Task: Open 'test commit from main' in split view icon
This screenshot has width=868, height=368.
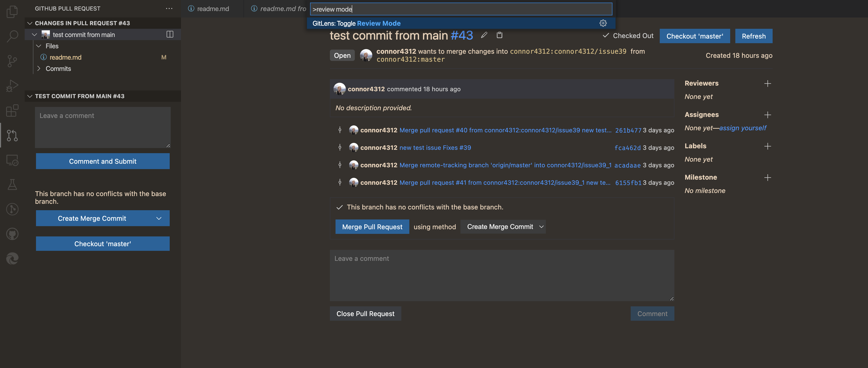Action: 170,34
